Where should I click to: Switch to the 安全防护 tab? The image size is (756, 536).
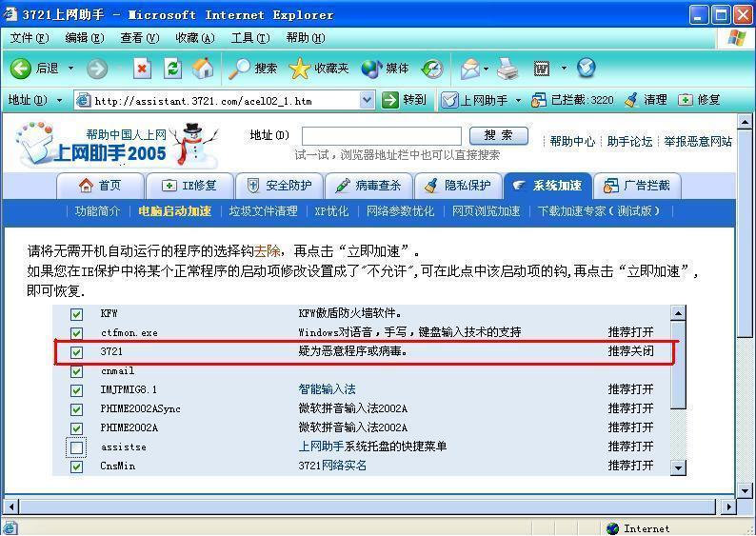tap(280, 186)
